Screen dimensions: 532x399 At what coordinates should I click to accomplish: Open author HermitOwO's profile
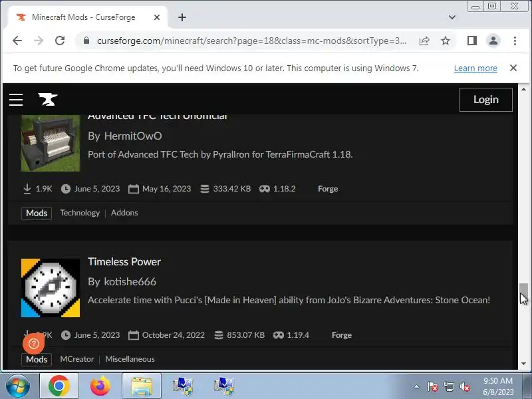pyautogui.click(x=133, y=136)
